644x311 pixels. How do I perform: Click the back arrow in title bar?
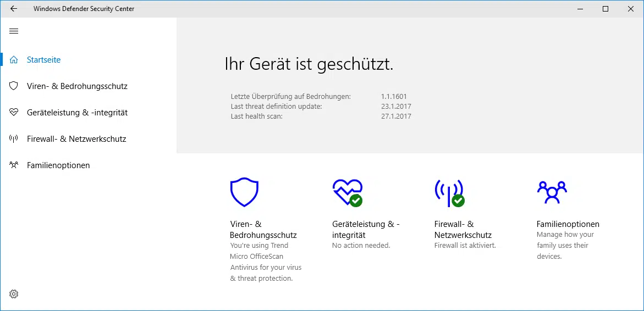[14, 9]
